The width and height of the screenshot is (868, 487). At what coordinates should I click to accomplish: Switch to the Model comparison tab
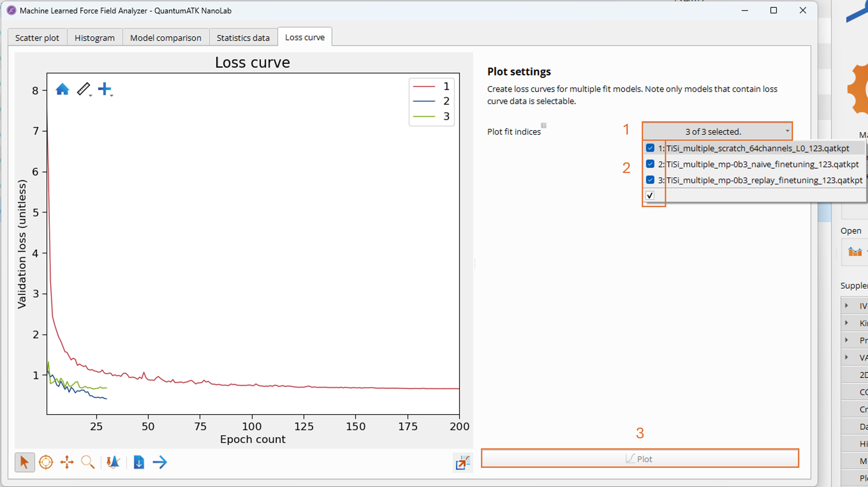tap(166, 38)
